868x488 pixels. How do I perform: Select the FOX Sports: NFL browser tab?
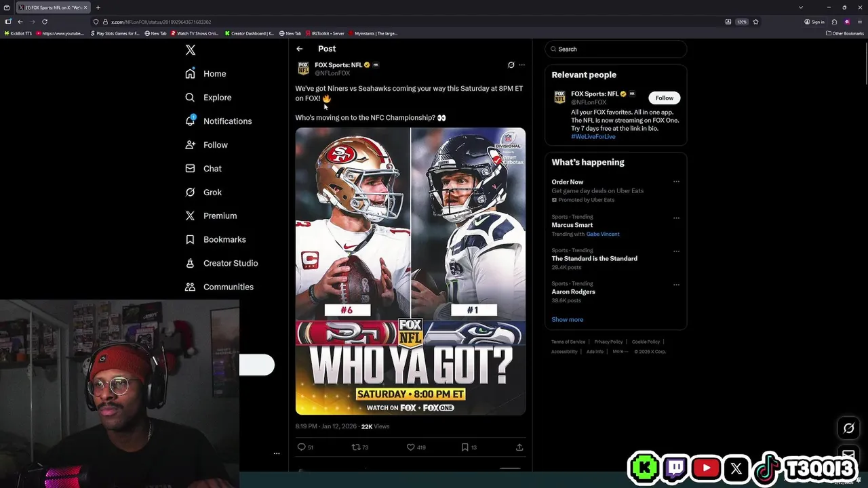[52, 7]
